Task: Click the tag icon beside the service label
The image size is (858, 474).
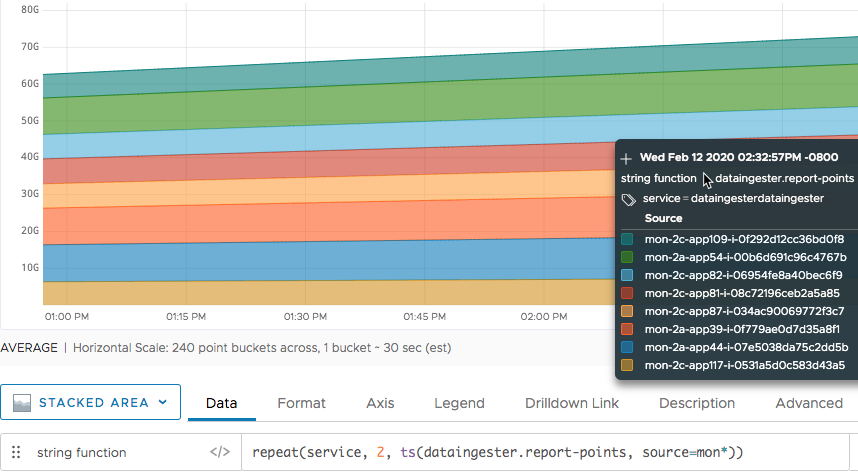Action: [628, 199]
